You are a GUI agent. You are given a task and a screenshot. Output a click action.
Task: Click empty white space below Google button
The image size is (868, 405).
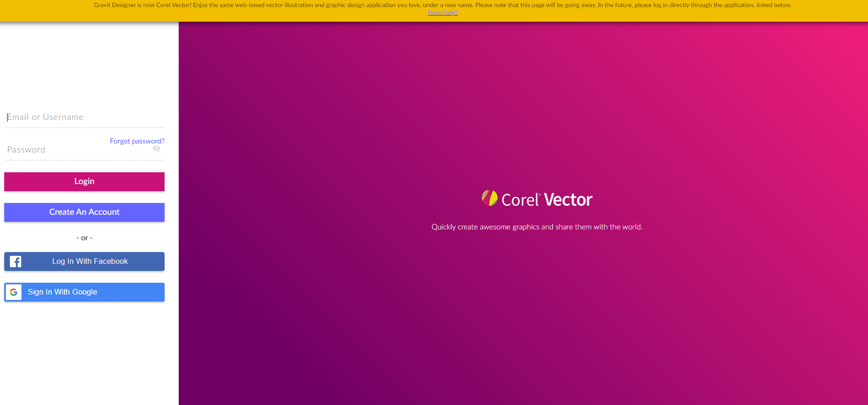coord(84,354)
